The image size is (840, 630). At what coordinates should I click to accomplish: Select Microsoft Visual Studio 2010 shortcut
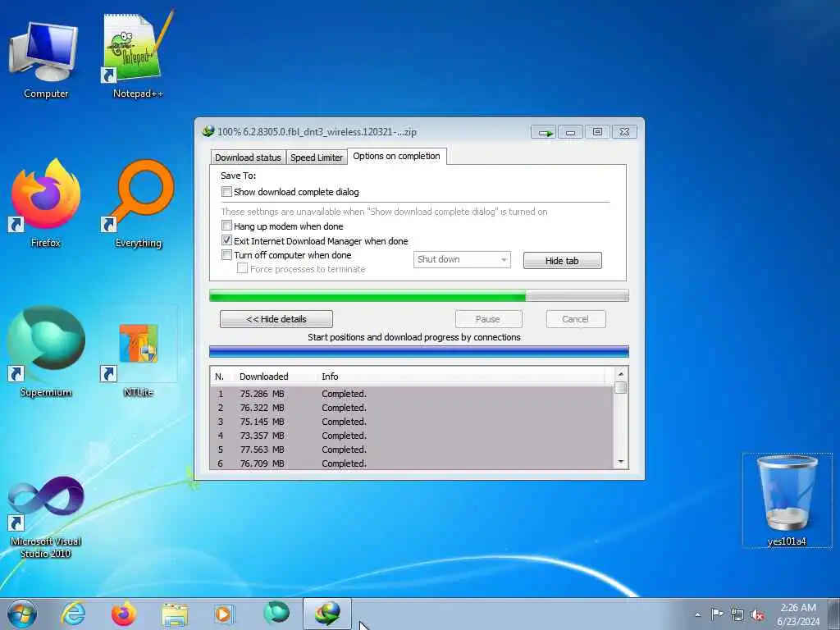pyautogui.click(x=46, y=517)
